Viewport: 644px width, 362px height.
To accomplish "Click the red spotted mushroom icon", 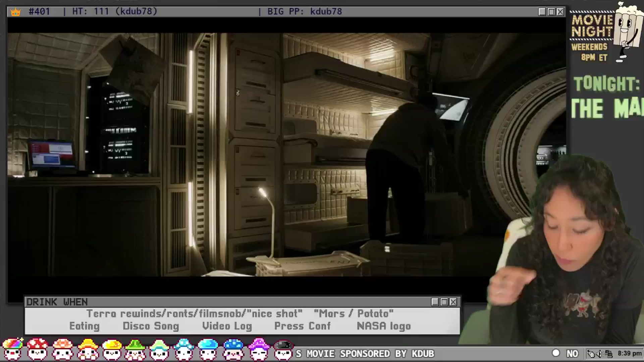I will point(37,349).
